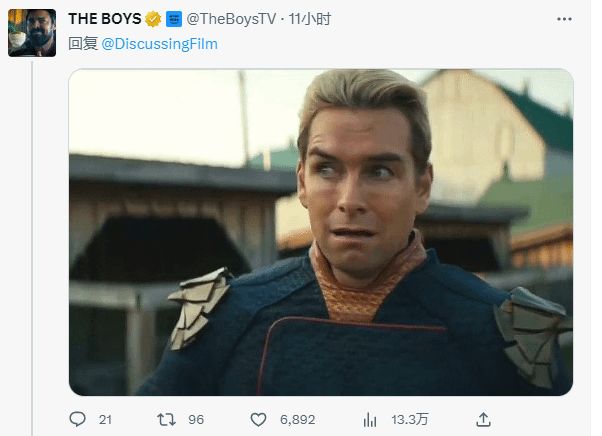Screen dimensions: 602x436
Task: Open the Homelander image in the tweet
Action: point(320,231)
